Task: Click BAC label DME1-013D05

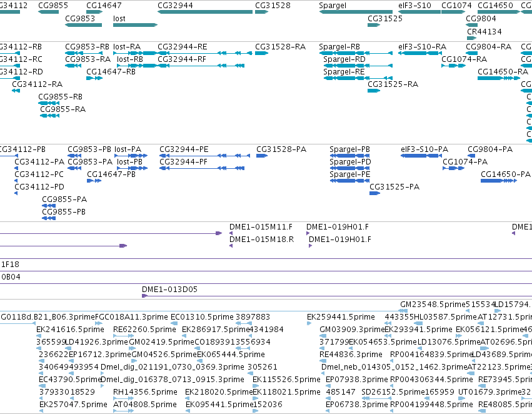Action: [169, 290]
